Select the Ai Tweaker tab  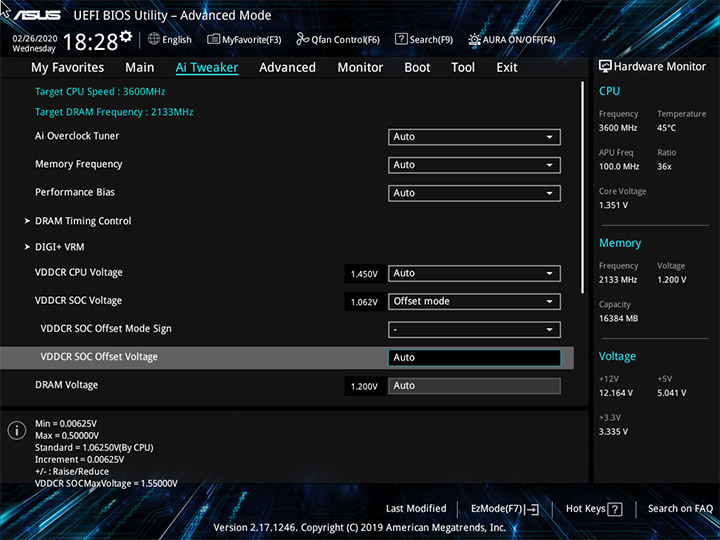click(207, 68)
